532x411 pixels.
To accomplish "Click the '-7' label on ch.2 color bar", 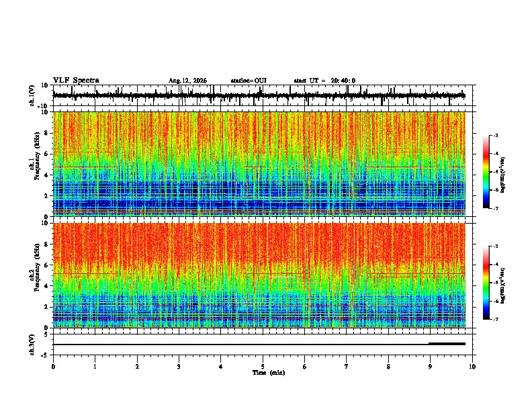I will (495, 320).
